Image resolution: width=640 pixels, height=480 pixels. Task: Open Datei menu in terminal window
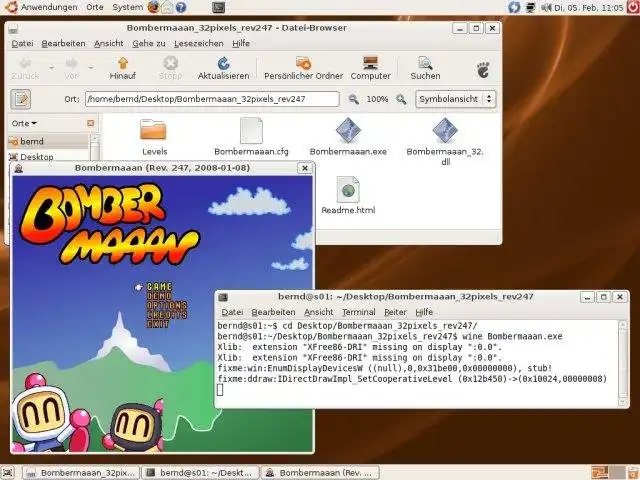click(x=232, y=312)
